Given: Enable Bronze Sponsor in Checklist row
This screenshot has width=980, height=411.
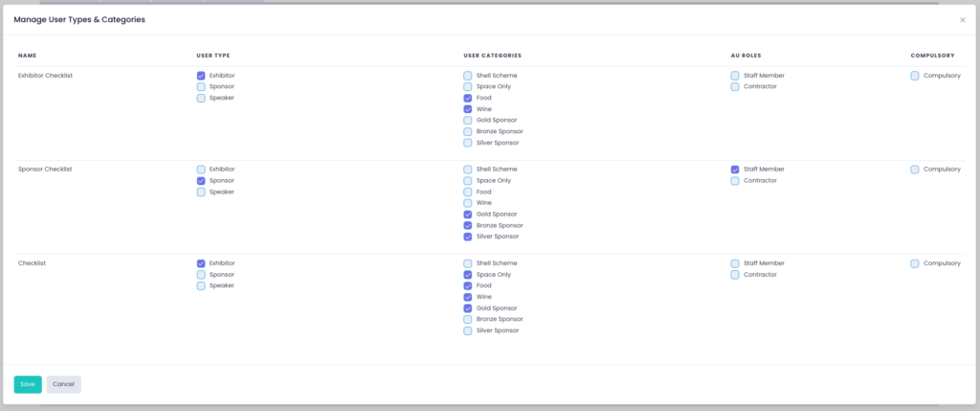Looking at the screenshot, I should [x=468, y=319].
